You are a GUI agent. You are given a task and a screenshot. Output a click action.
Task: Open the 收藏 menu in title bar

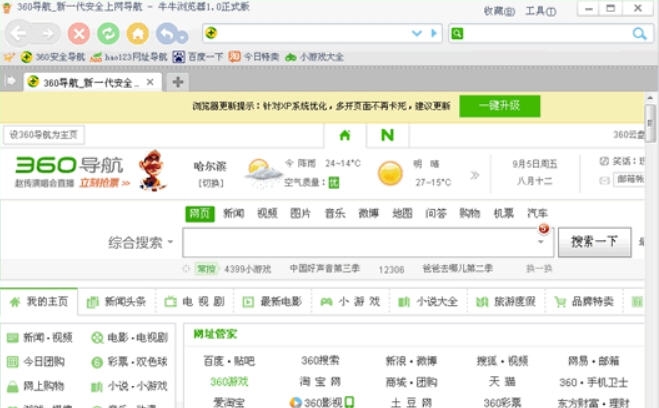[499, 11]
